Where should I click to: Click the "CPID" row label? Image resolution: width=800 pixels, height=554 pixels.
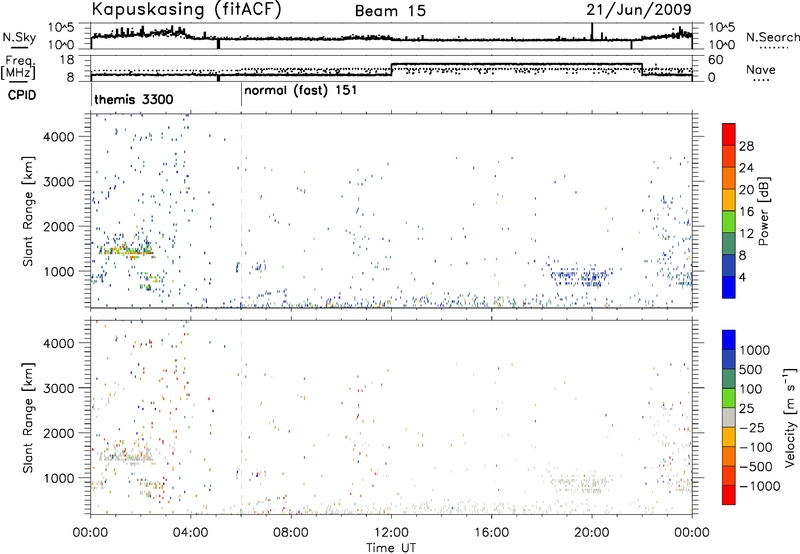pos(22,95)
